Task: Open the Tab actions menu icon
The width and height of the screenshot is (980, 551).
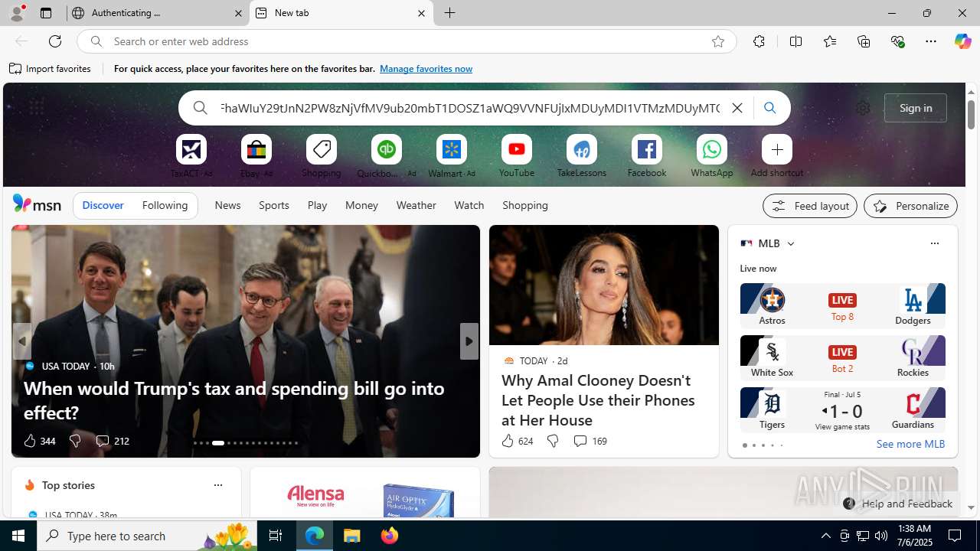Action: [46, 13]
